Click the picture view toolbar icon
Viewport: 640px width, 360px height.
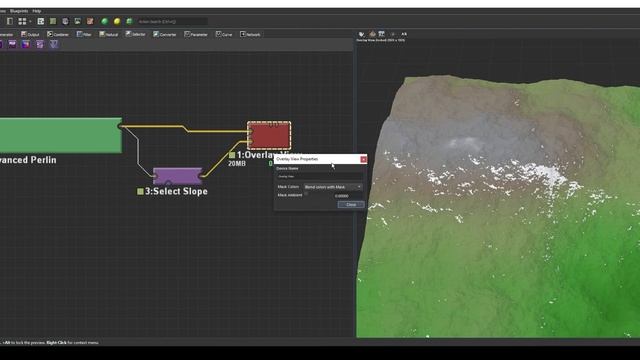78,21
